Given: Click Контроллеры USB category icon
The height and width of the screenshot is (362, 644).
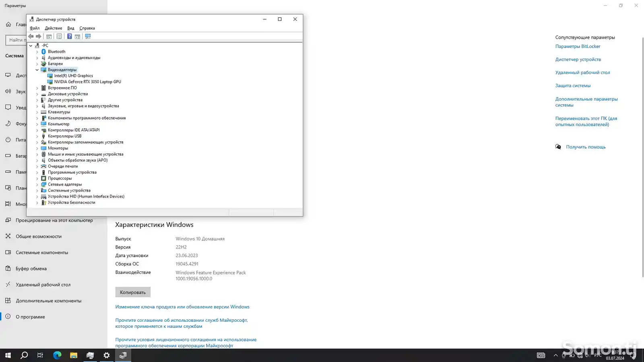Looking at the screenshot, I should point(43,136).
